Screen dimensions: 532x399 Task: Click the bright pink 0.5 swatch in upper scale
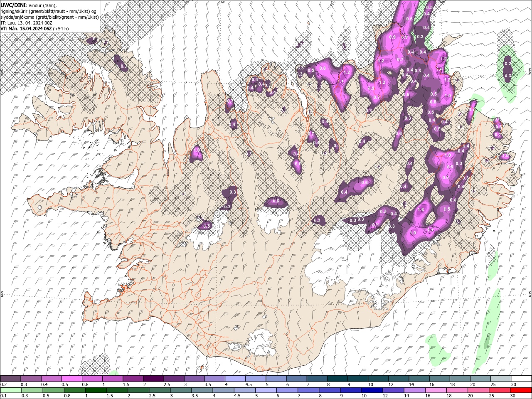[72, 379]
